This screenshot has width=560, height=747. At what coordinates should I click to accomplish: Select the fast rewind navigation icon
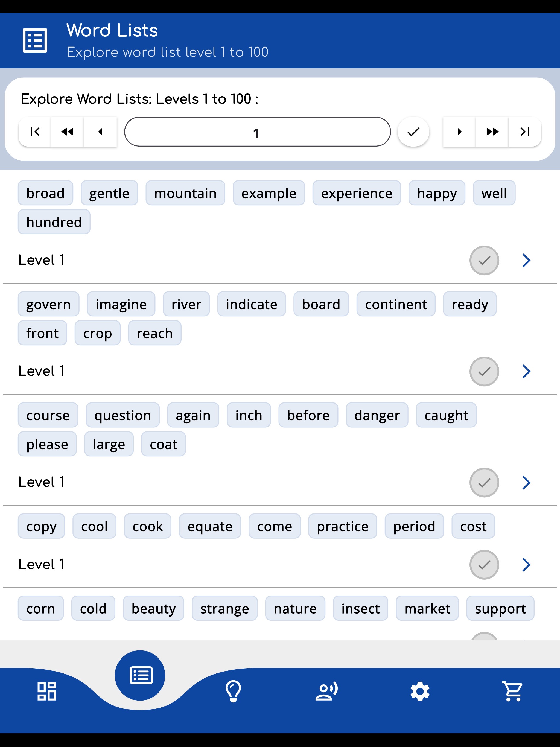point(67,132)
